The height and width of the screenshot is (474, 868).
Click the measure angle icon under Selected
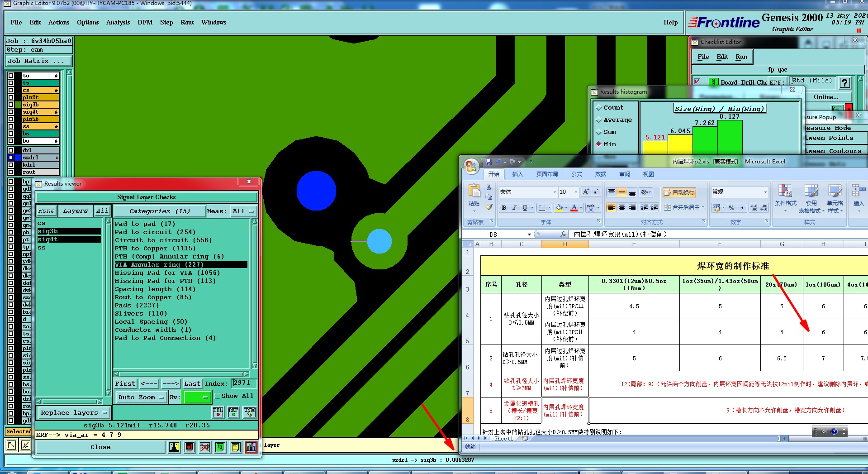click(26, 445)
